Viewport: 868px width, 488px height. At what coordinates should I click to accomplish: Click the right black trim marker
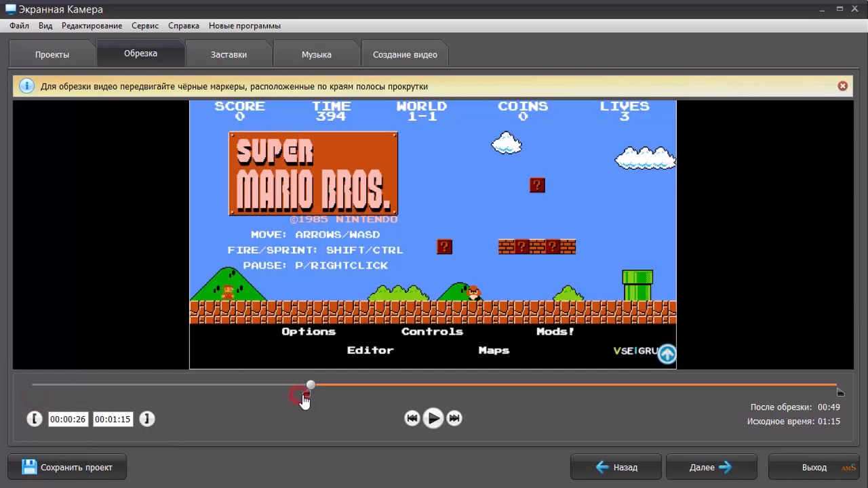click(x=840, y=392)
